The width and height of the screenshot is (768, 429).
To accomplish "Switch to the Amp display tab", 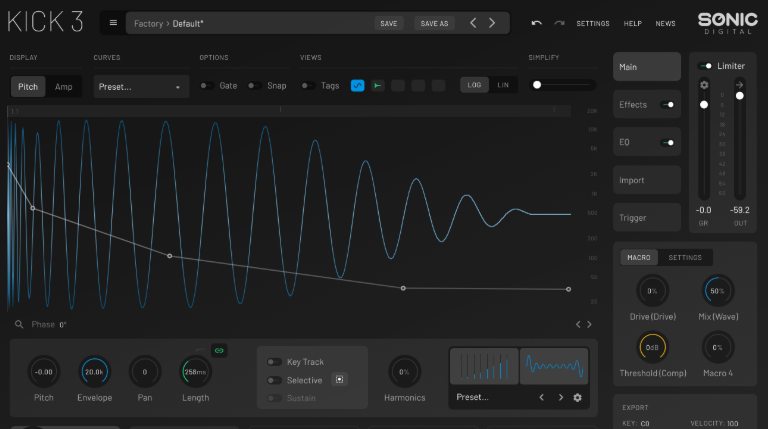I will [63, 87].
